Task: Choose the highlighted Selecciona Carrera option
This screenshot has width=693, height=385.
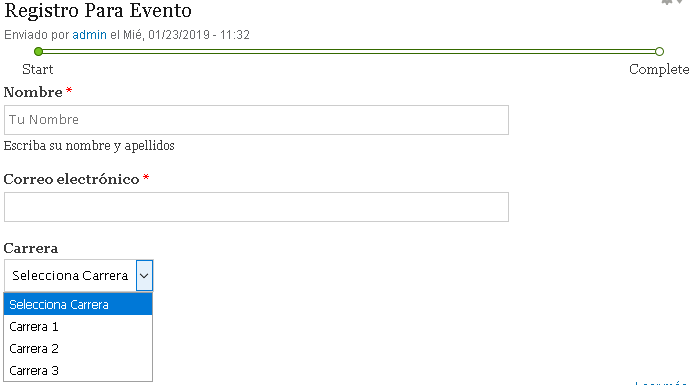Action: pos(78,305)
